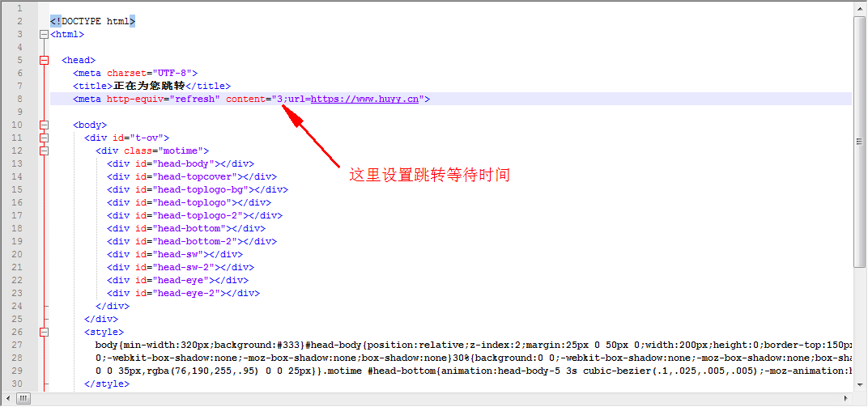Click the horizontal scrollbar right arrow

[x=846, y=398]
